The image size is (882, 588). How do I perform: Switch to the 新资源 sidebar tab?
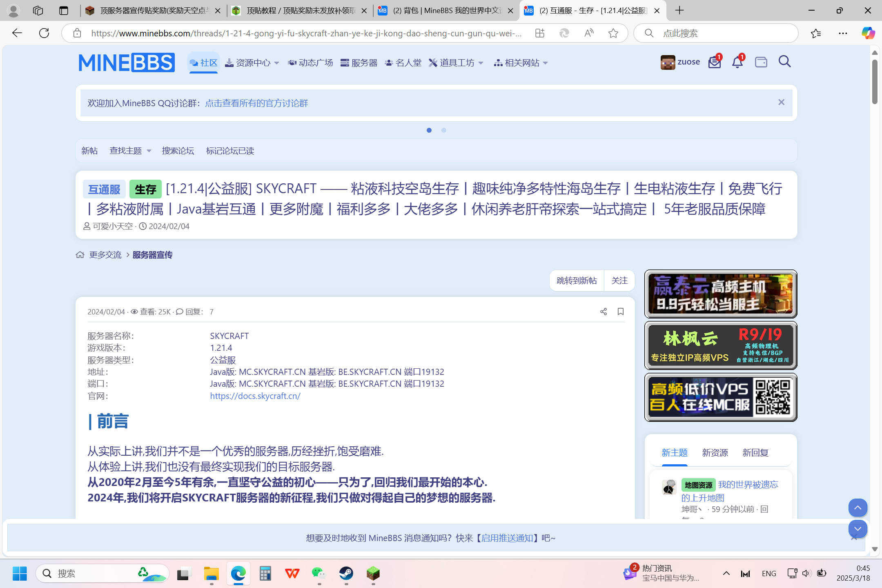point(715,452)
